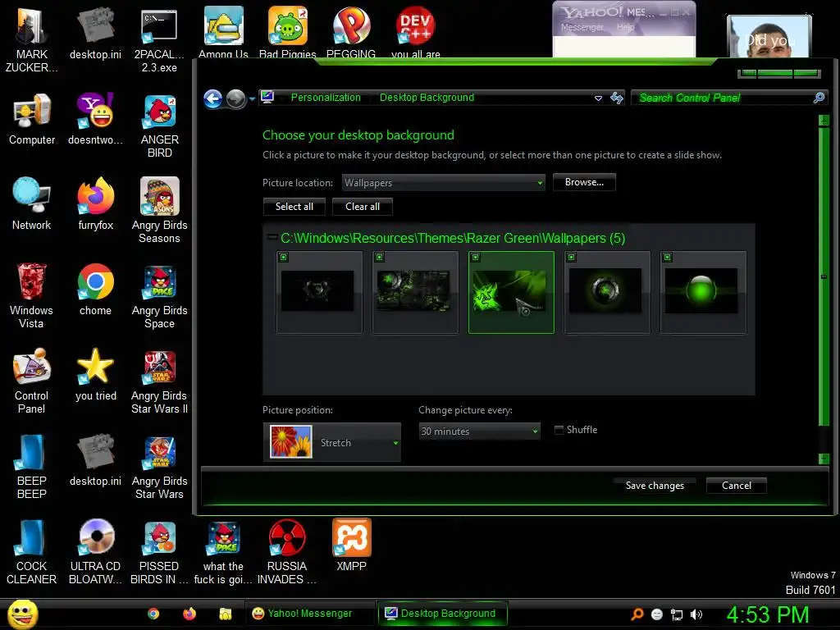Viewport: 840px width, 630px height.
Task: Open the 2PACAL 2.3.exe desktop icon
Action: click(159, 40)
